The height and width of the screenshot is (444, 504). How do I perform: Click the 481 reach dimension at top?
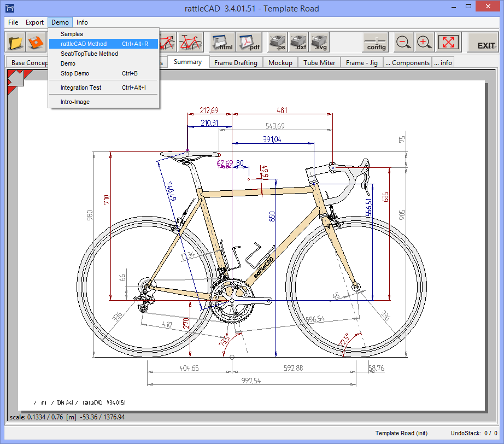coord(282,110)
